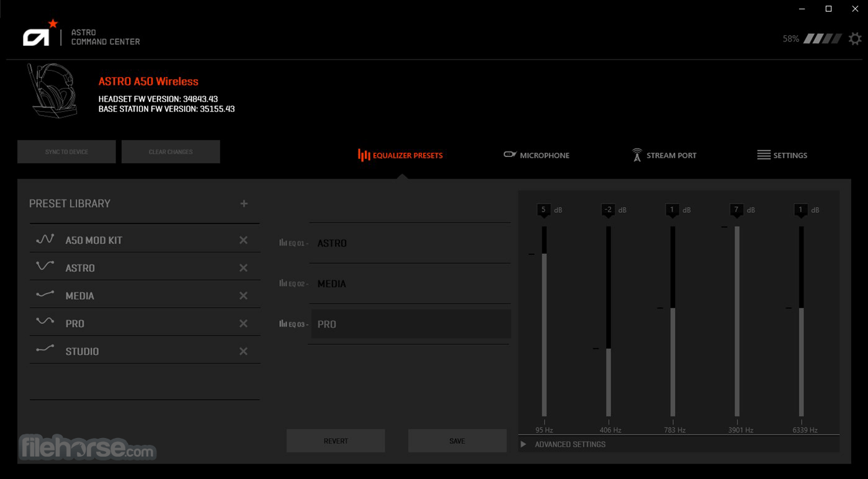This screenshot has height=479, width=868.
Task: Click the -2 dB value box
Action: pos(608,210)
